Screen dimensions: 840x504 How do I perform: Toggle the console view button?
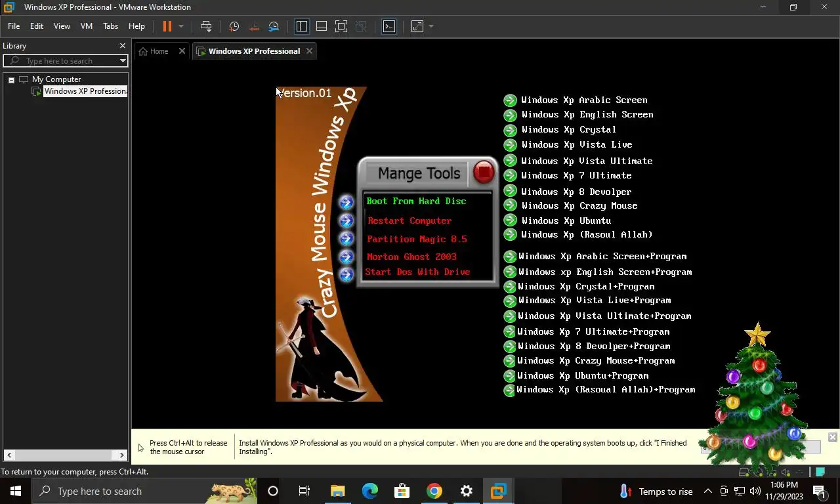click(x=389, y=26)
